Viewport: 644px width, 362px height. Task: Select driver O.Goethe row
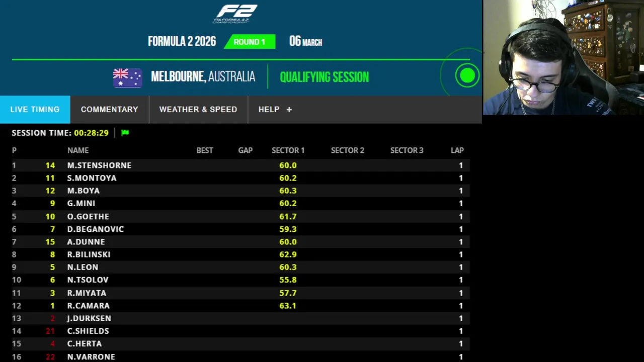click(x=240, y=216)
